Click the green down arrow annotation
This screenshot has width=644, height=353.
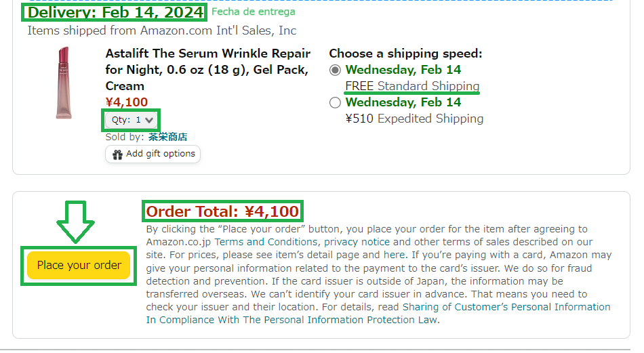75,222
